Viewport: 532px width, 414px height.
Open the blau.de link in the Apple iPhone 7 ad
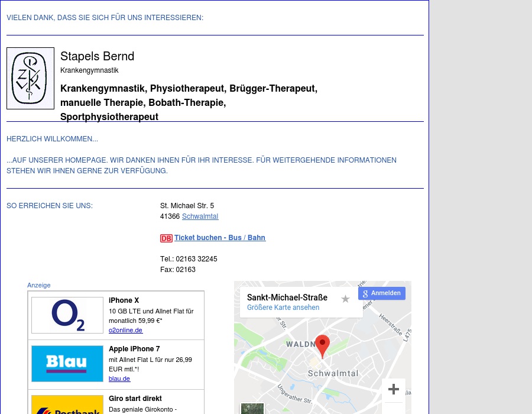(119, 379)
